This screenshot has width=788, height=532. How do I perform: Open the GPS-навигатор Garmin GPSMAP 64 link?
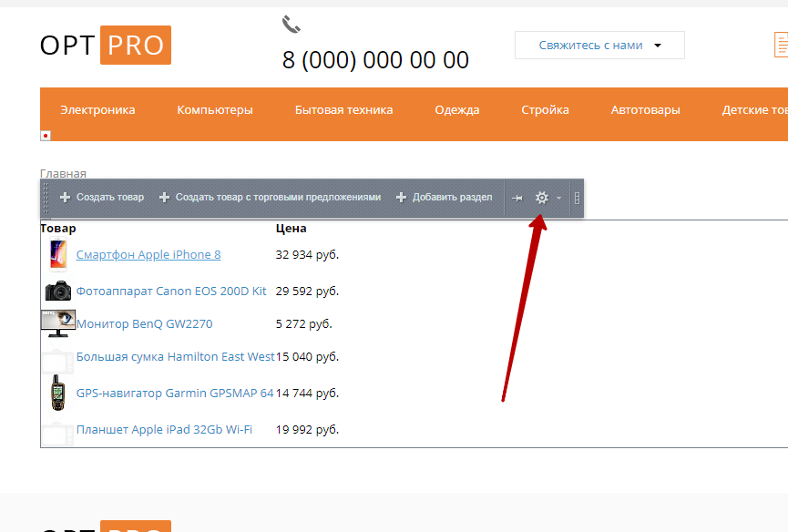point(175,393)
